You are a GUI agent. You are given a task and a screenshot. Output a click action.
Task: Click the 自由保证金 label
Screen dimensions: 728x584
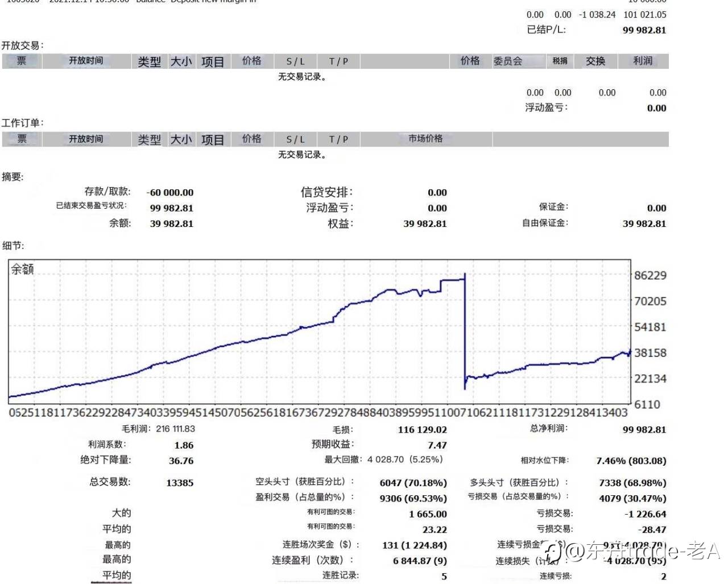point(545,223)
